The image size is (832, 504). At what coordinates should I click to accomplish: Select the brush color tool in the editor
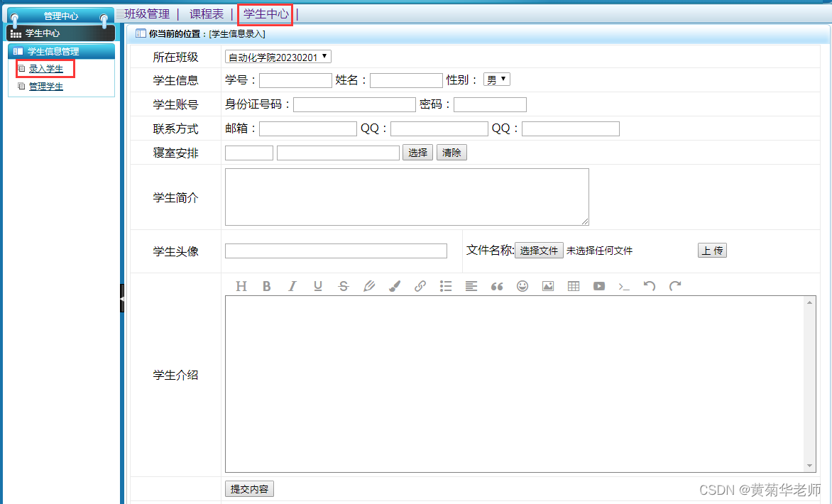(x=395, y=286)
